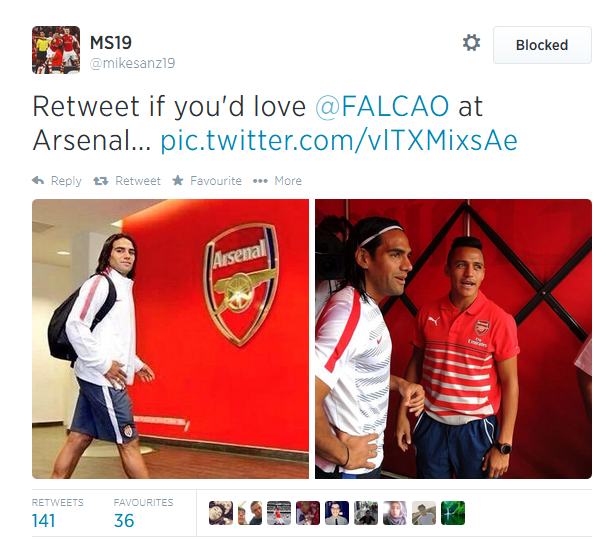The width and height of the screenshot is (606, 539).
Task: Click the retweeter avatar with headscarf
Action: point(395,513)
